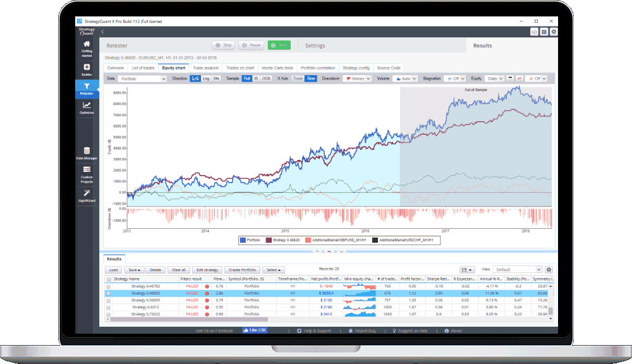The width and height of the screenshot is (632, 364).
Task: Open the Equity Daily dropdown
Action: coord(494,78)
